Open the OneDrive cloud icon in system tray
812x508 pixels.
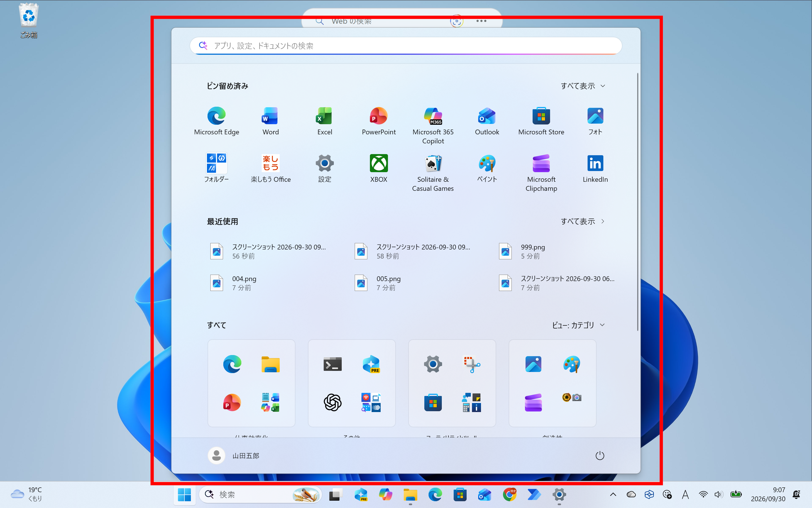pyautogui.click(x=631, y=494)
